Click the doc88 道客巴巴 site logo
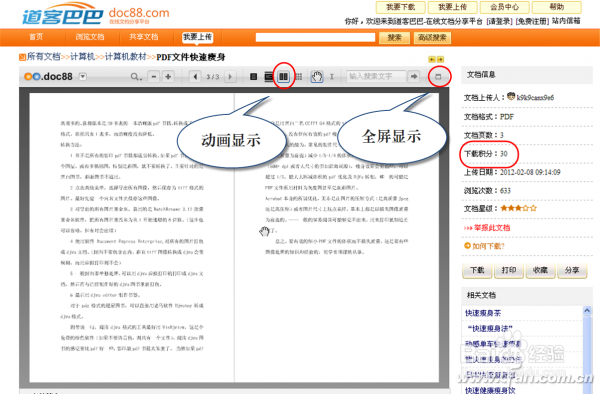 coord(96,14)
